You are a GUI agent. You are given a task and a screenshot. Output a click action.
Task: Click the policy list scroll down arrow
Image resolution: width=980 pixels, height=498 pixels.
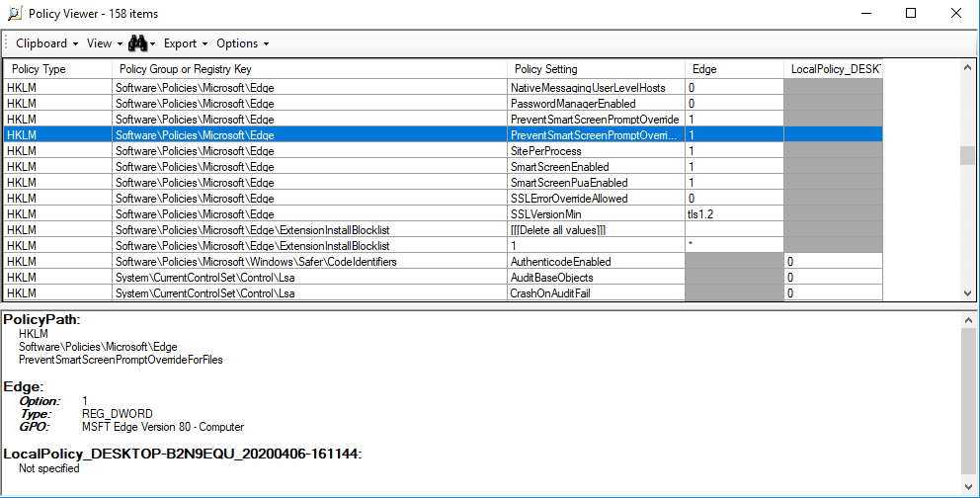click(x=967, y=292)
